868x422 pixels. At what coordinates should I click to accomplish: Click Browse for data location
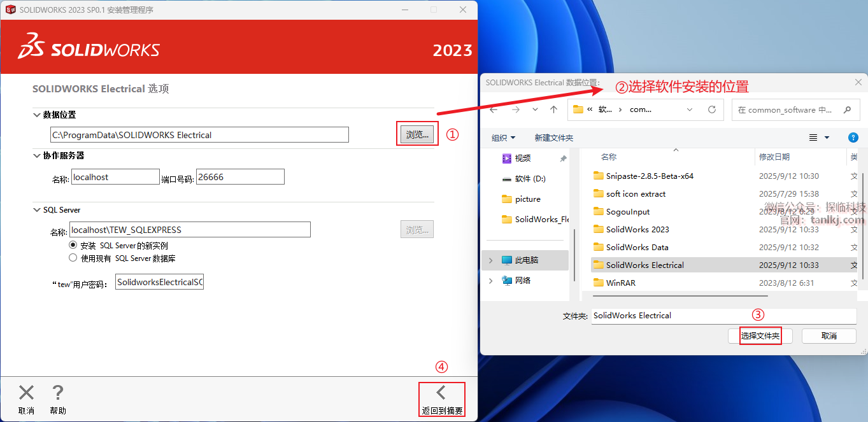[417, 134]
